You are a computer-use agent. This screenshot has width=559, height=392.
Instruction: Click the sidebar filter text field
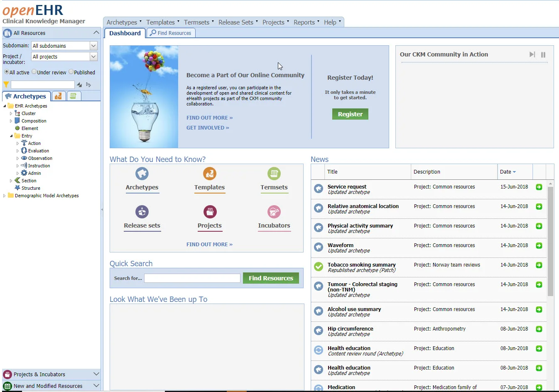[42, 85]
